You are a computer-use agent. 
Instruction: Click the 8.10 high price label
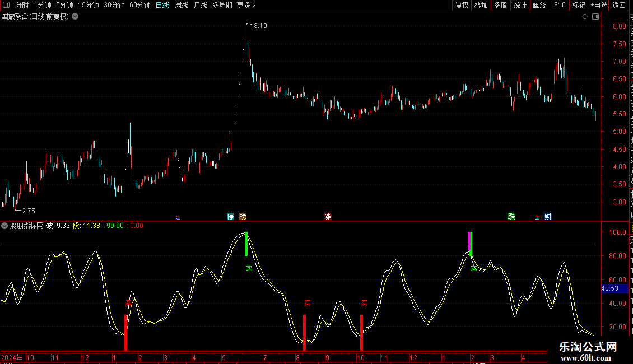(260, 26)
